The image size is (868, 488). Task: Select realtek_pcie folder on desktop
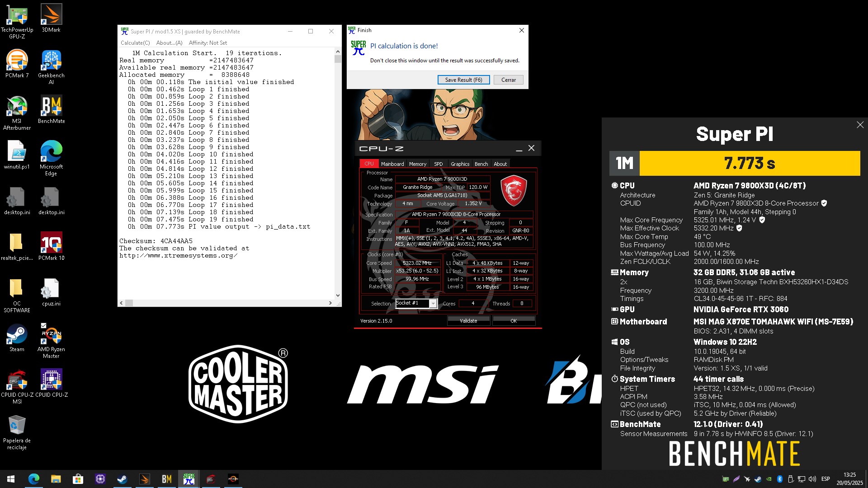coord(17,246)
